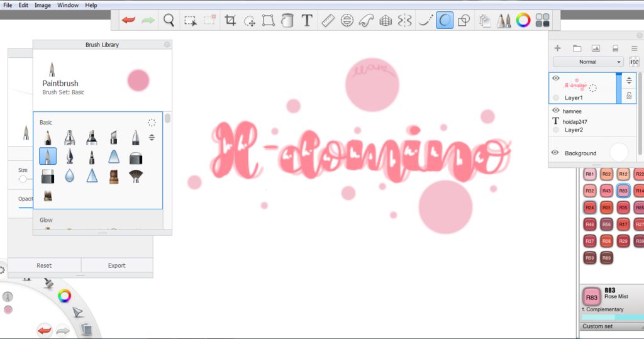Add an image layer
644x339 pixels.
tap(596, 48)
